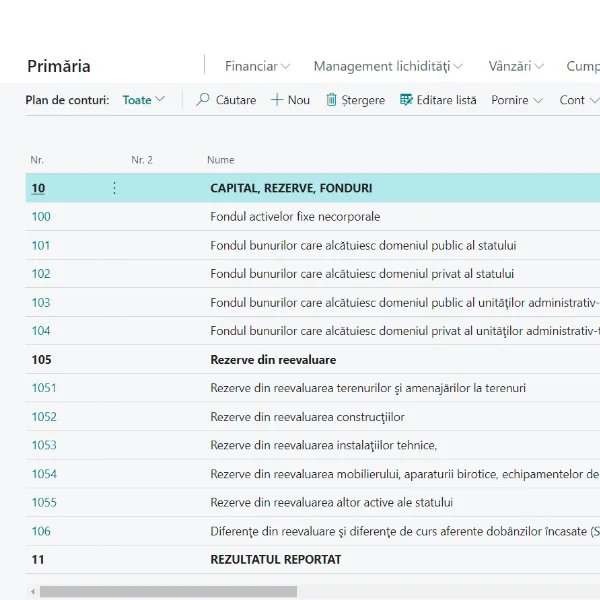Select 'Rezerve din reevaluarea altor active' cell
Viewport: 600px width, 600px height.
pos(331,502)
